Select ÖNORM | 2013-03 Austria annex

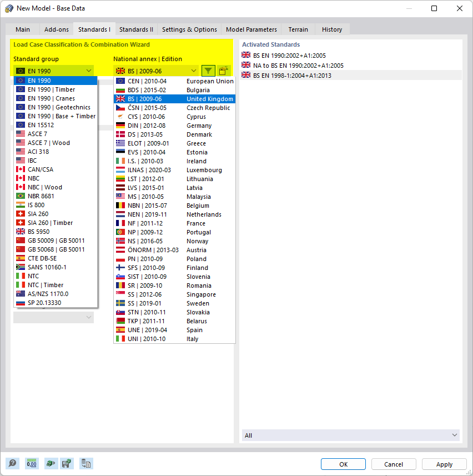tap(174, 250)
